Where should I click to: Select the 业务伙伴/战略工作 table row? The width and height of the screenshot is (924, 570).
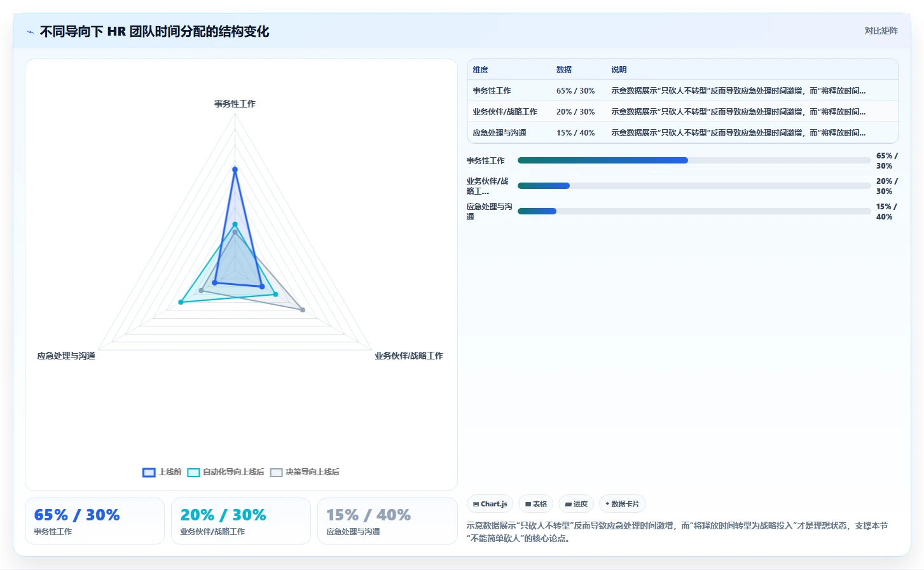pyautogui.click(x=682, y=112)
